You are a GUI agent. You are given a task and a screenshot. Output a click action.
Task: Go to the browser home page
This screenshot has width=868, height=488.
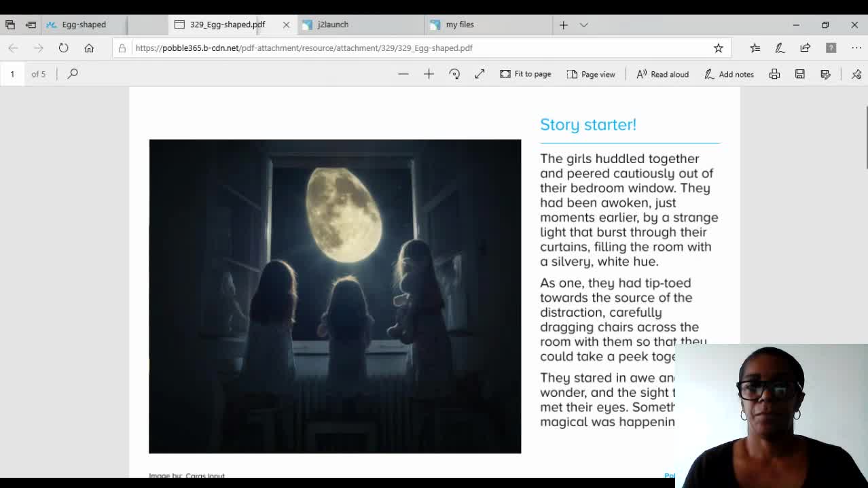pos(89,48)
